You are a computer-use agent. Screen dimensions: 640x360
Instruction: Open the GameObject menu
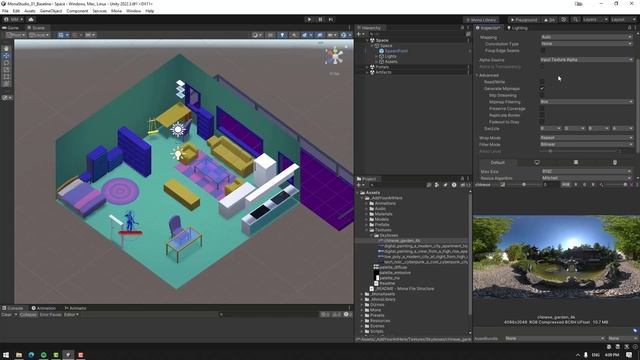(x=51, y=11)
